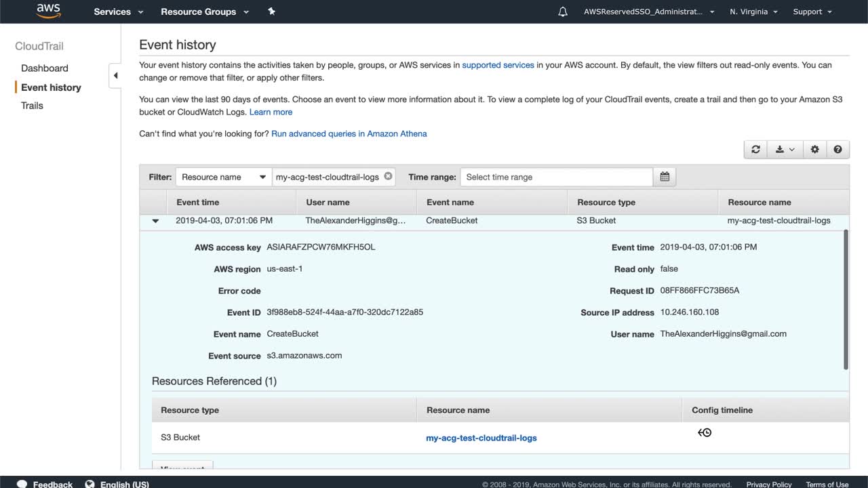
Task: Open Run advanced queries in Amazon Athena
Action: (x=349, y=134)
